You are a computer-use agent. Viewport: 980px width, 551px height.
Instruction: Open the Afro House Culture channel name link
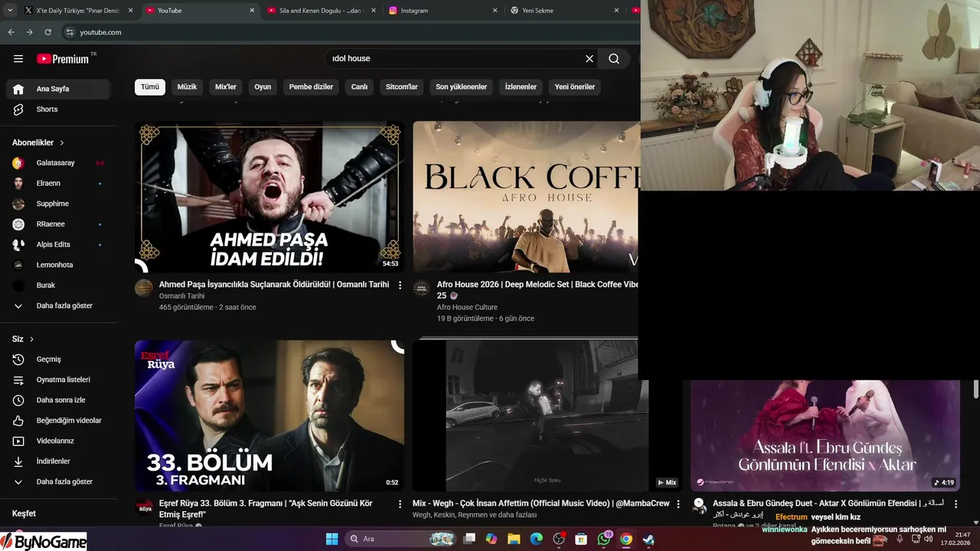click(467, 307)
